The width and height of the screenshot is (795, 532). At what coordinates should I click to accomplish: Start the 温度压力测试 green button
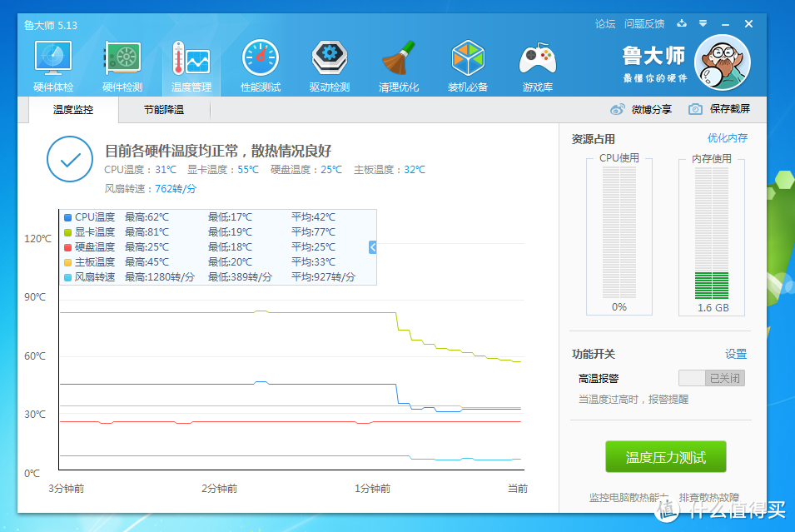[666, 457]
